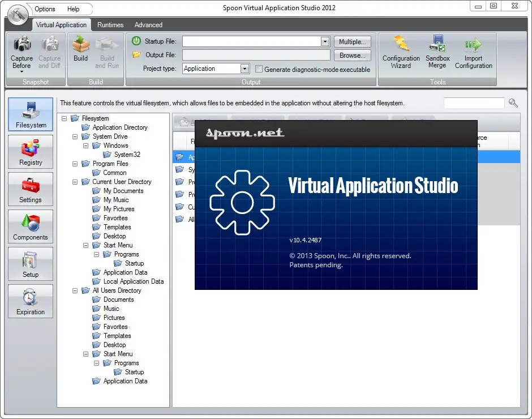This screenshot has width=532, height=419.
Task: Open the Registry panel
Action: click(x=31, y=152)
